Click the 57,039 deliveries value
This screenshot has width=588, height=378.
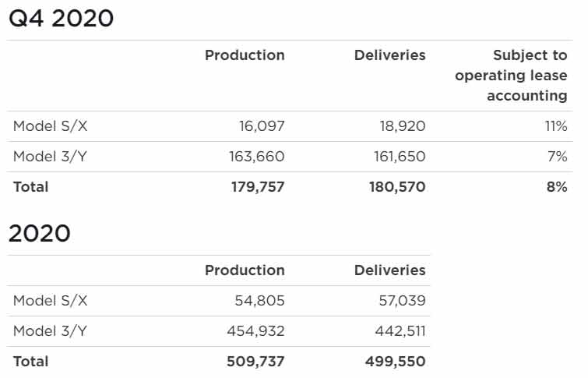point(400,301)
